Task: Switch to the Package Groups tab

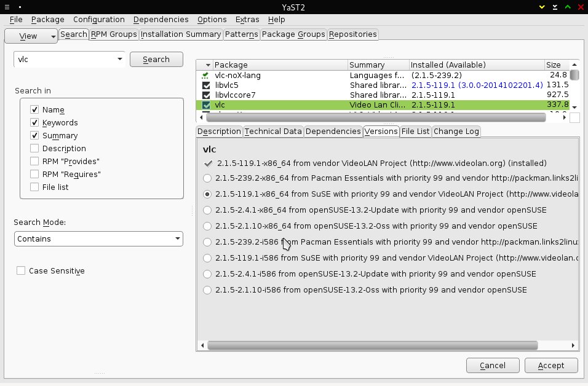Action: click(293, 34)
